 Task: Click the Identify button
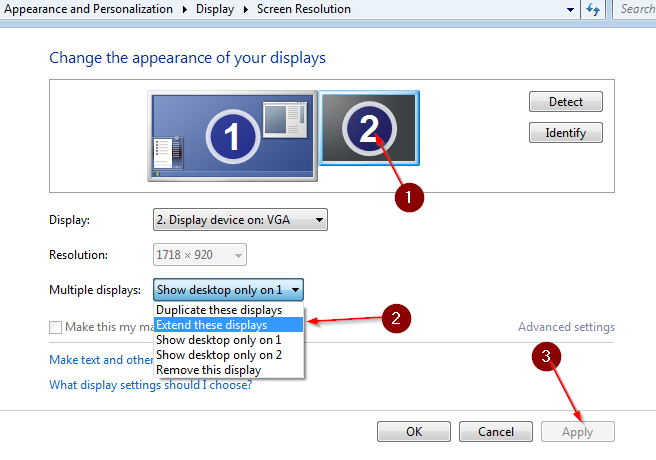pyautogui.click(x=566, y=133)
